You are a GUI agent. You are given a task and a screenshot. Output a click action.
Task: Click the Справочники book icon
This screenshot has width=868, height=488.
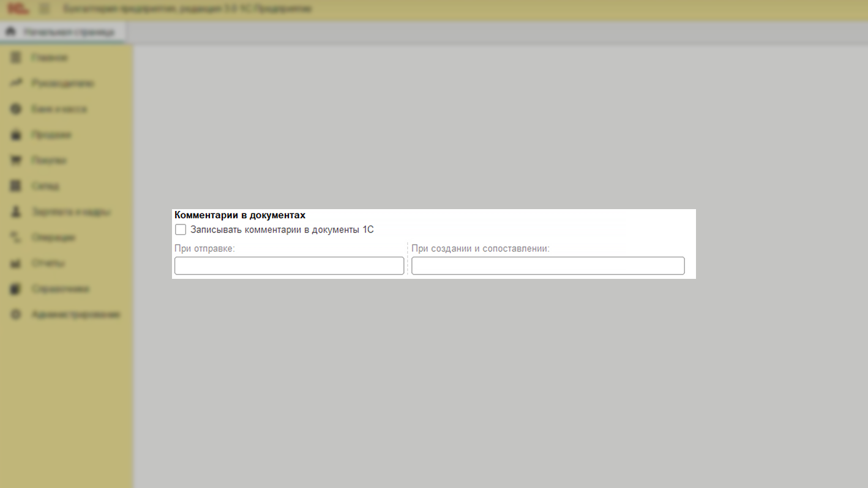[x=17, y=289]
